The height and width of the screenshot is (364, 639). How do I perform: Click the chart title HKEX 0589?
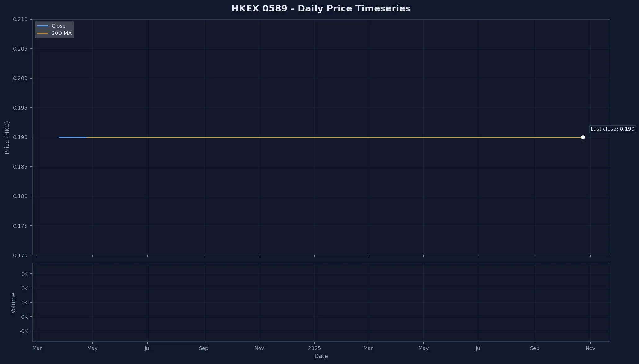coord(321,8)
